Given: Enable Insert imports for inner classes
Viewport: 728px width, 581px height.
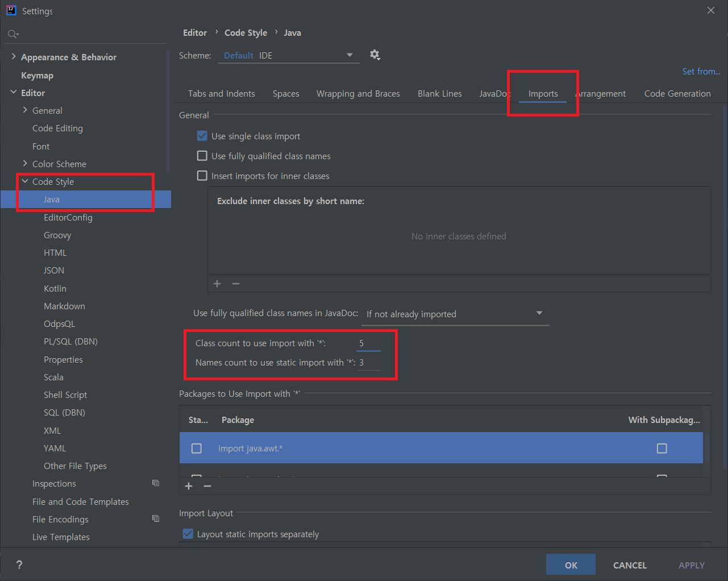Looking at the screenshot, I should (202, 176).
